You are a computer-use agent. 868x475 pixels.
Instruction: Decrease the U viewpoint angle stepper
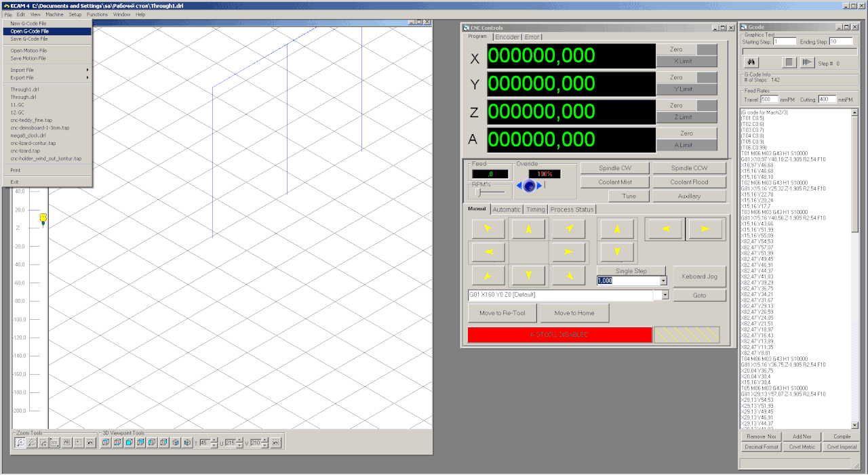(x=239, y=445)
